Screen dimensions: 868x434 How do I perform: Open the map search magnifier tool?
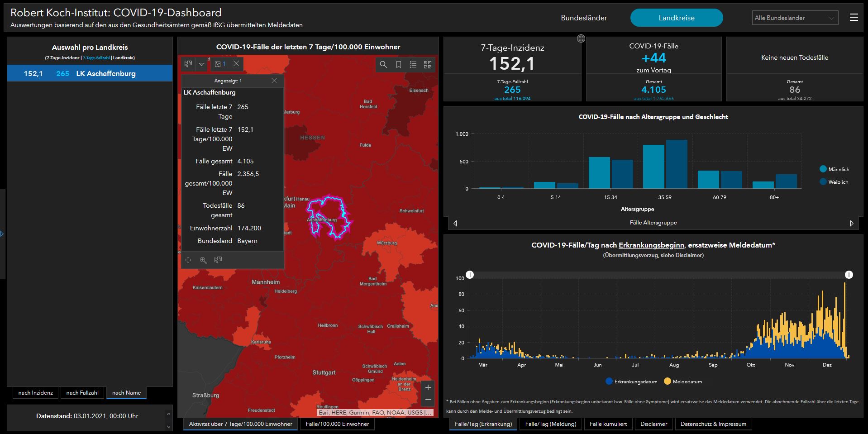click(383, 65)
